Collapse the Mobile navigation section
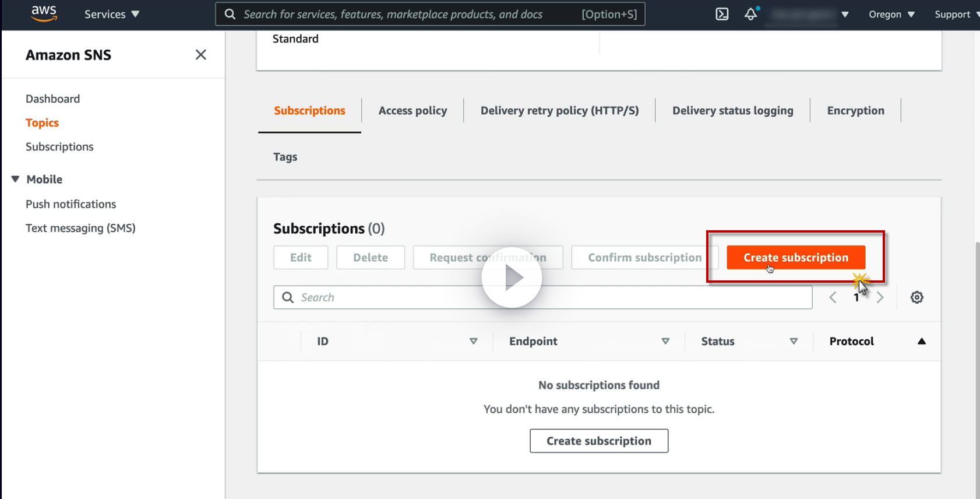This screenshot has height=499, width=980. (x=16, y=179)
